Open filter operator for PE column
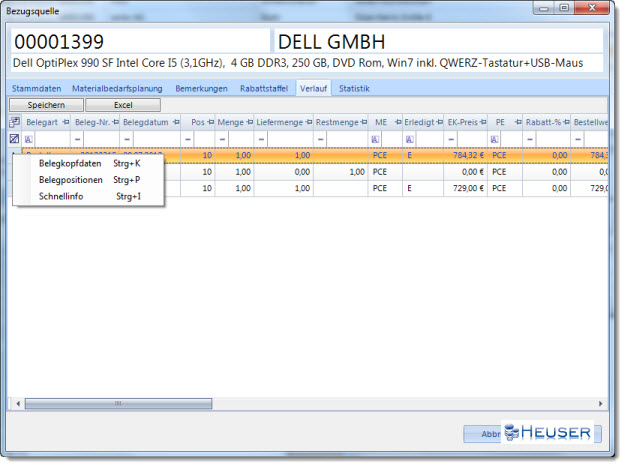The image size is (625, 467). click(494, 139)
